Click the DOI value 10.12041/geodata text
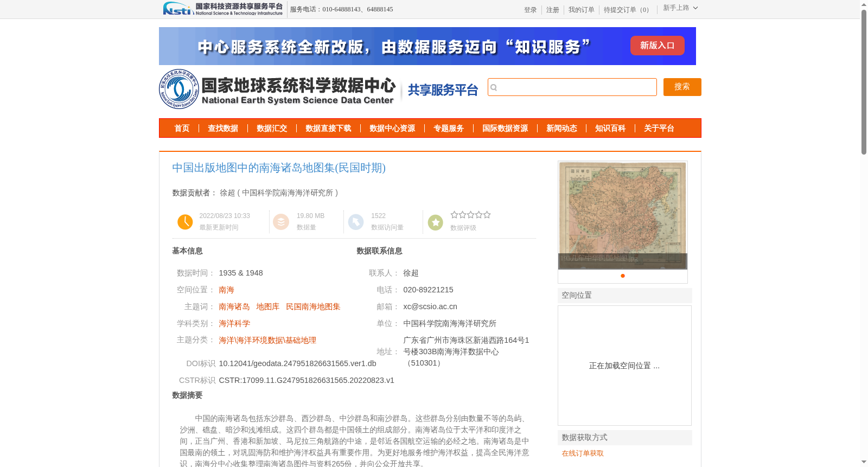Screen dimensions: 868x467 click(x=297, y=363)
